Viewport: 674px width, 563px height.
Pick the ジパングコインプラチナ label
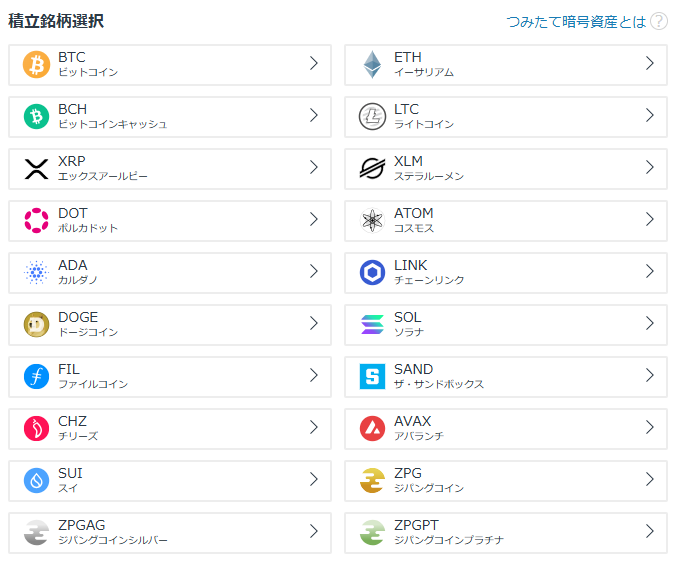[x=449, y=540]
